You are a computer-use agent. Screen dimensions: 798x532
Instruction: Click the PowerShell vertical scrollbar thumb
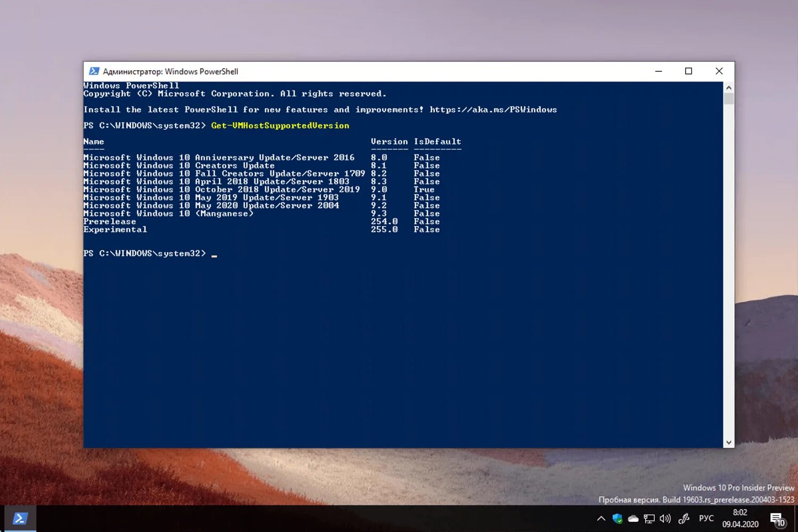(729, 98)
